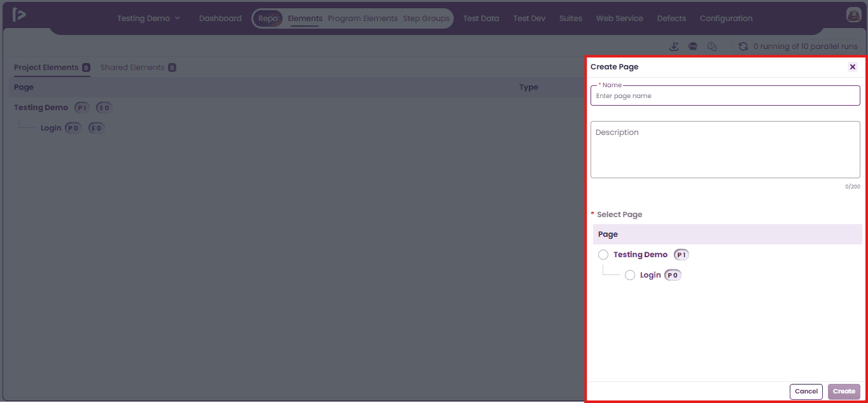The width and height of the screenshot is (868, 403).
Task: Open the user avatar profile icon
Action: [853, 15]
